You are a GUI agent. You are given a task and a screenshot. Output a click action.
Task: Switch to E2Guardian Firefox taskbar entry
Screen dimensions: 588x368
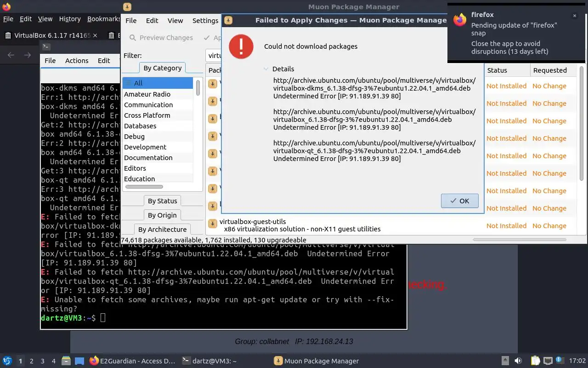[132, 361]
